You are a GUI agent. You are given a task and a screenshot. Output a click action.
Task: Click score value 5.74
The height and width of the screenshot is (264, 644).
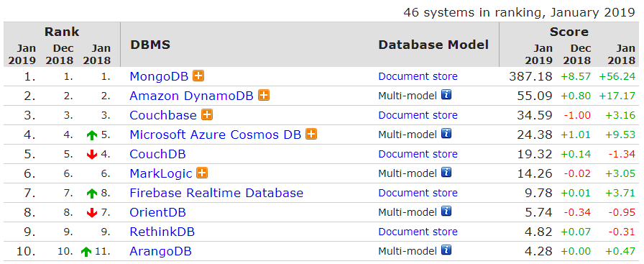538,212
